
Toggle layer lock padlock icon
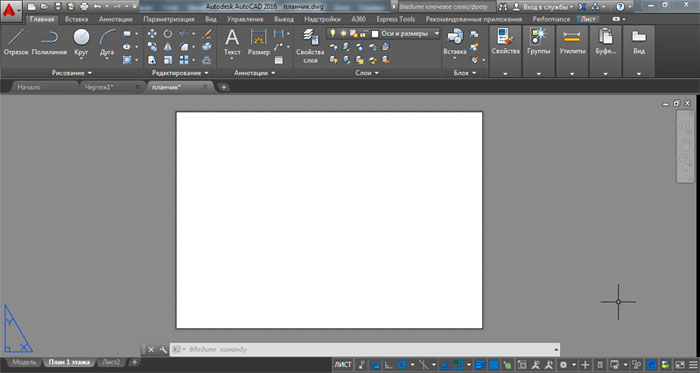point(364,33)
